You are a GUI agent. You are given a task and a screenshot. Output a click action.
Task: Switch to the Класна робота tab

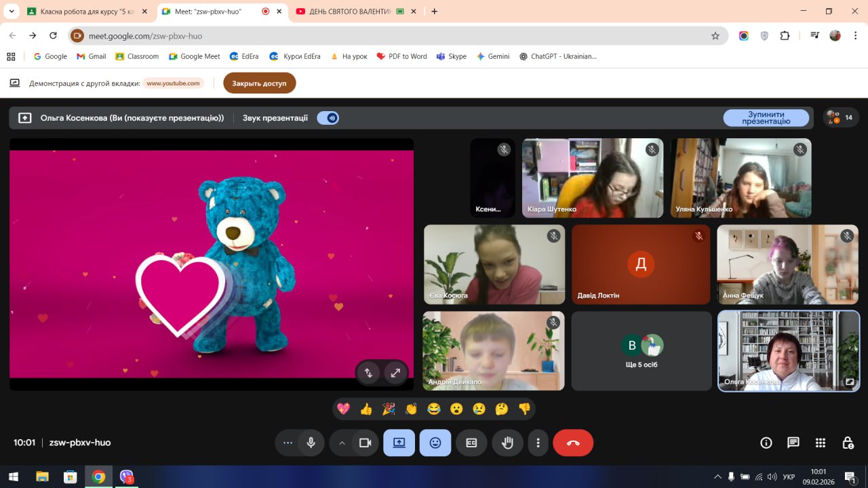pyautogui.click(x=85, y=12)
